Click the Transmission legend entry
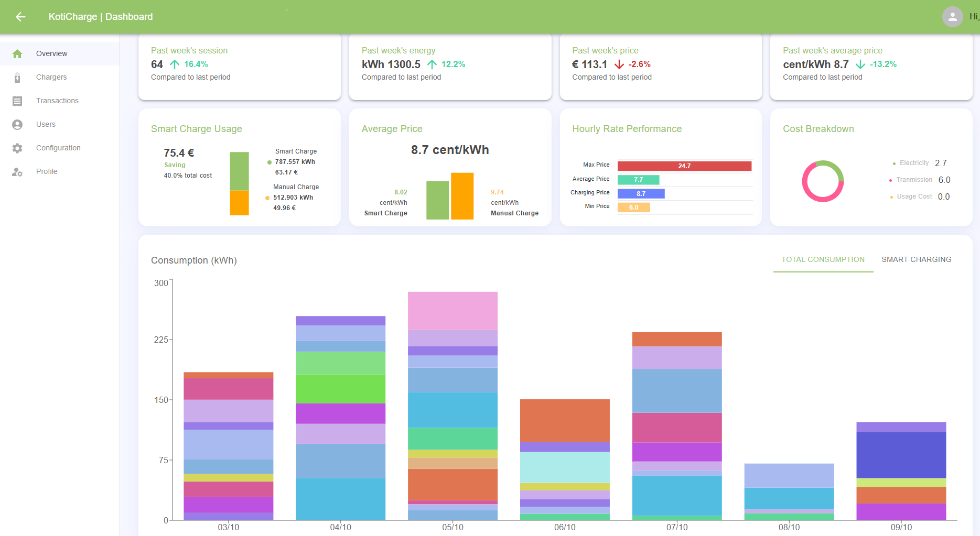 point(914,180)
